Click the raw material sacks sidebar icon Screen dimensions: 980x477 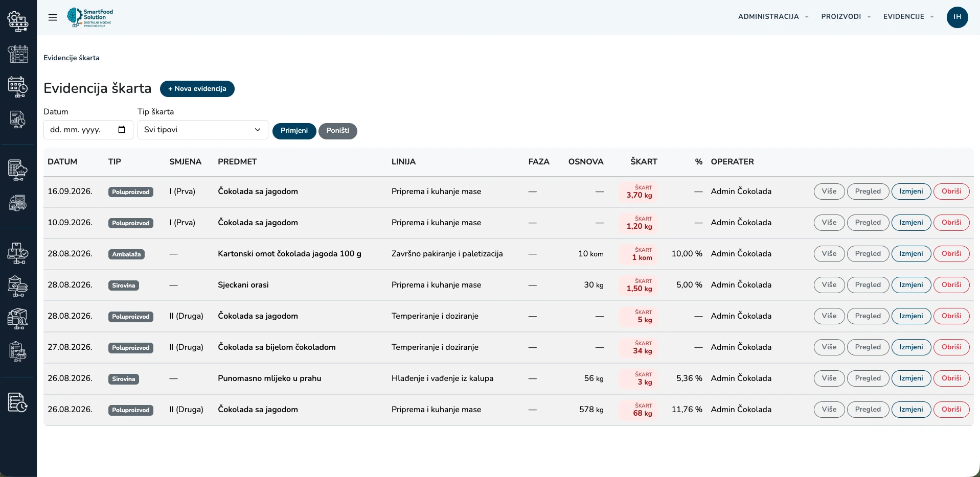[x=18, y=287]
